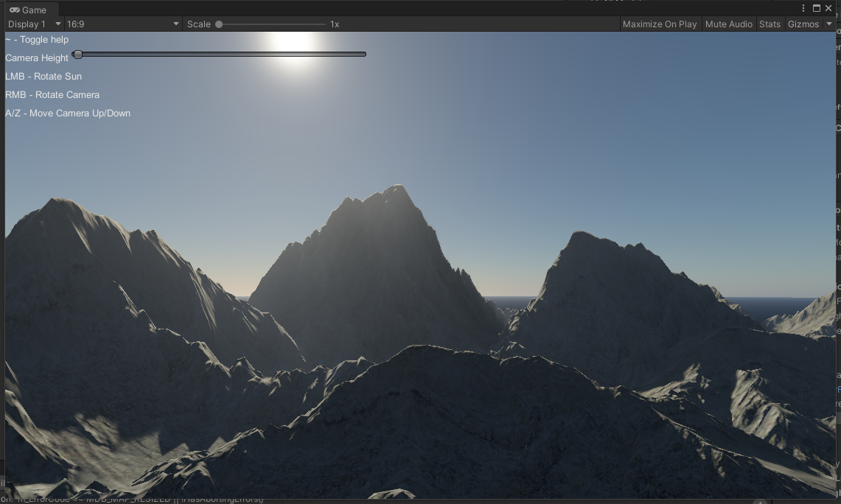Toggle Gizmos button
Screen dimensions: 841x504
click(803, 24)
